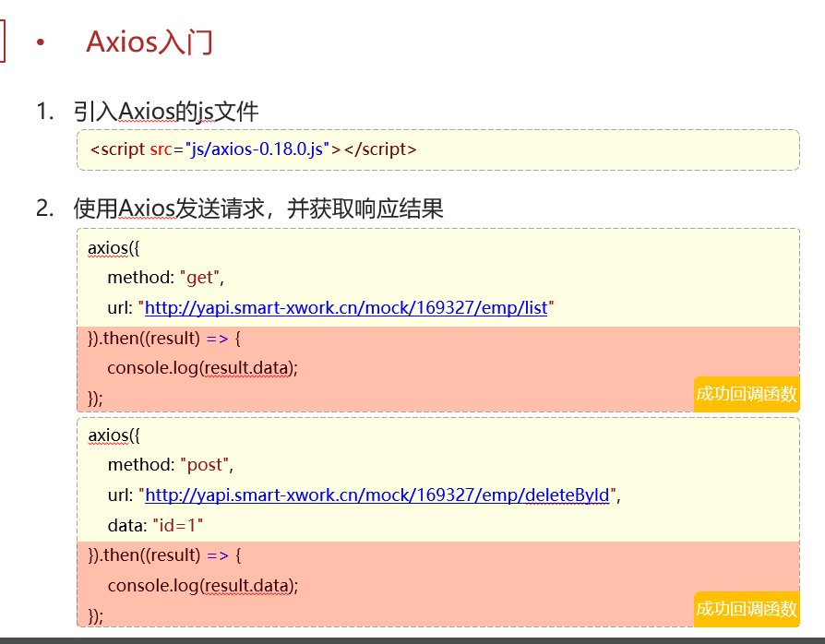Click the Axios入门 slide title

tap(149, 42)
